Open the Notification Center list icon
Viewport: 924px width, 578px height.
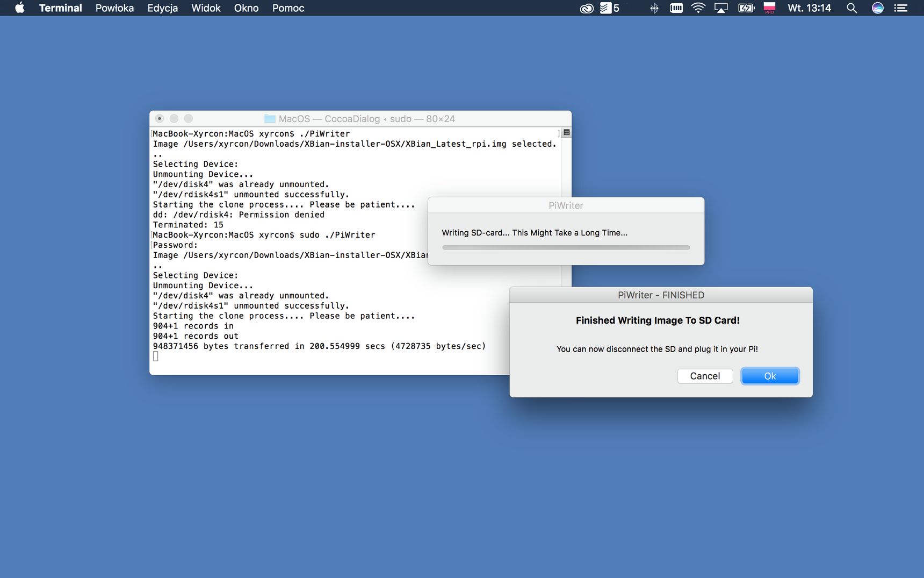point(900,8)
